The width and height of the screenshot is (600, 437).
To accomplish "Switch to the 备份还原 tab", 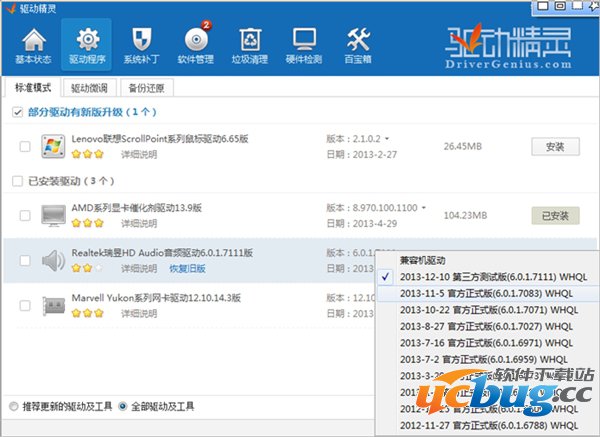I will pos(147,88).
